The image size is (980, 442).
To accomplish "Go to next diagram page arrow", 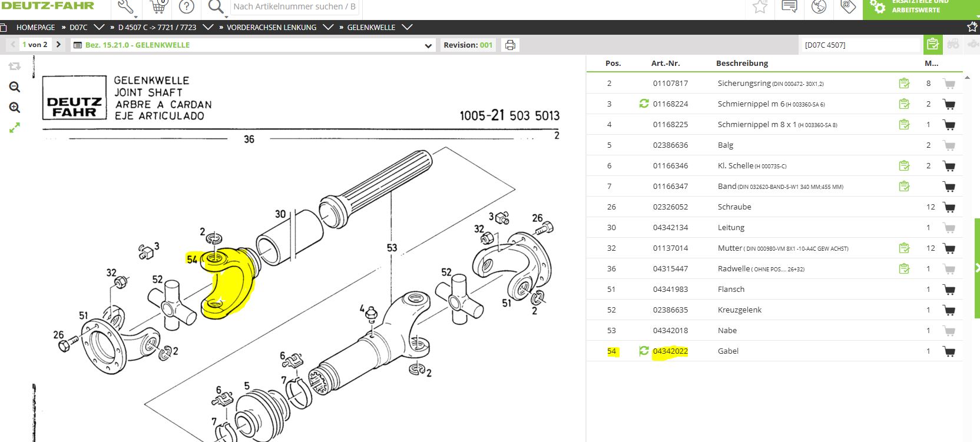I will [58, 45].
